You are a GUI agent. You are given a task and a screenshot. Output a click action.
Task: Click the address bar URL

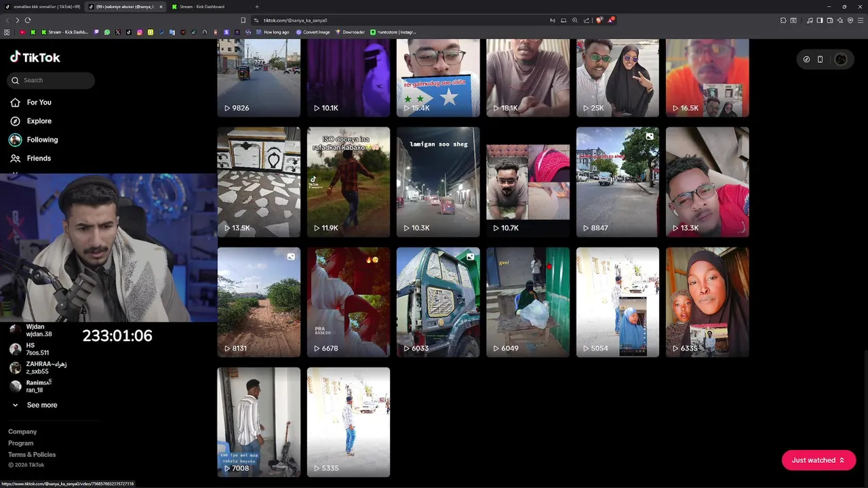point(295,20)
